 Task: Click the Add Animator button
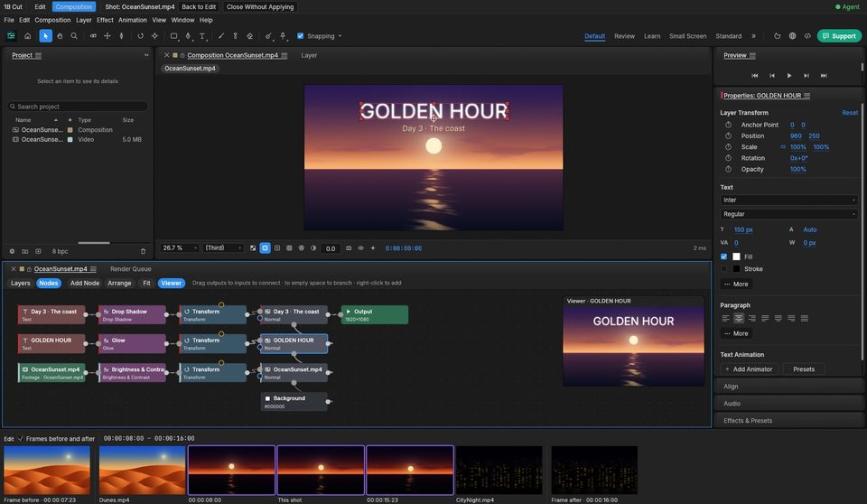(x=750, y=369)
